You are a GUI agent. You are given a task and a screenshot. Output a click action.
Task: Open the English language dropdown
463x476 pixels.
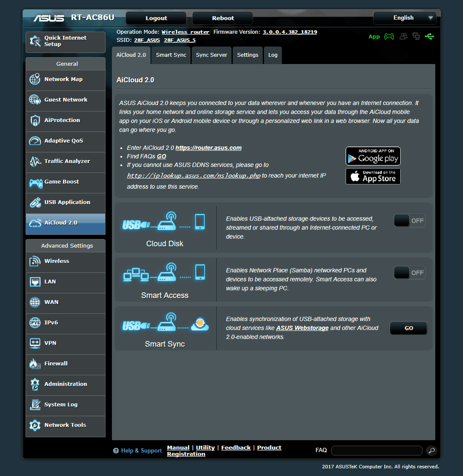click(405, 18)
